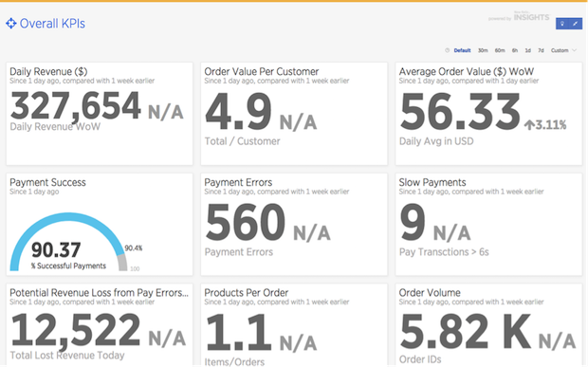
Task: Open the Custom time range dropdown
Action: click(x=560, y=50)
